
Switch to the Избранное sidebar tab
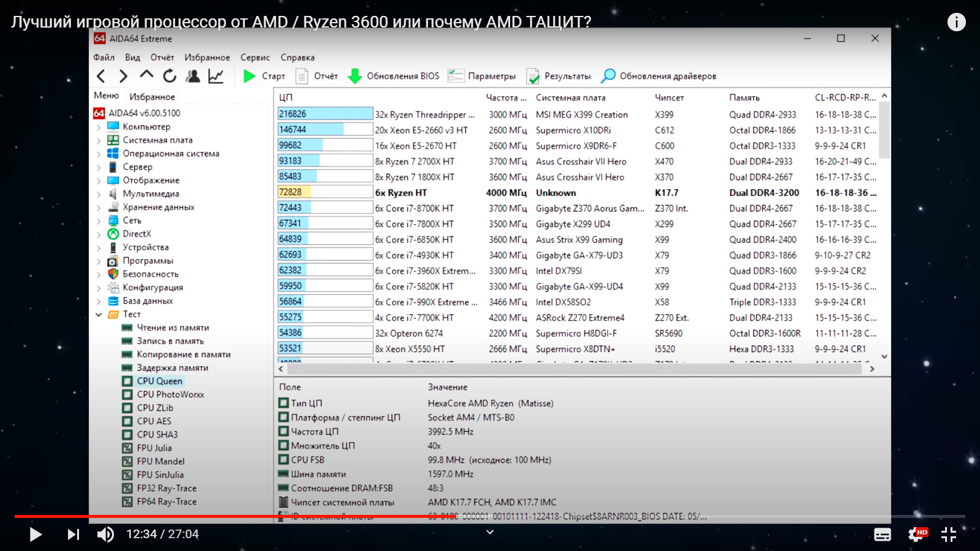pos(153,97)
